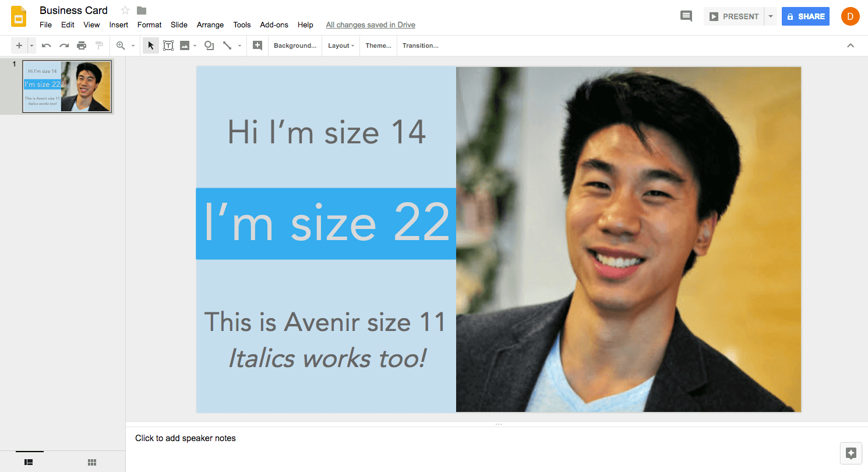
Task: Open the Explore button in bottom corner
Action: (x=851, y=453)
